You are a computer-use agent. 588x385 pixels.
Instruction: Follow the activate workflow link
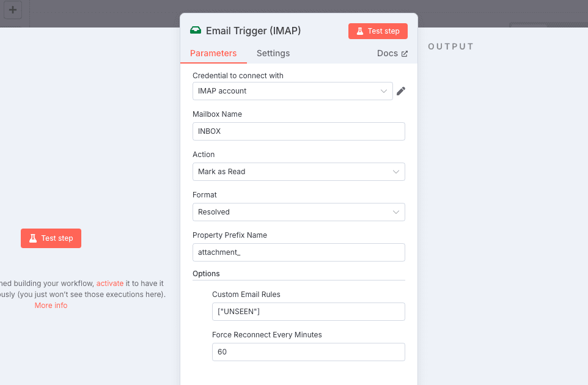pyautogui.click(x=109, y=284)
